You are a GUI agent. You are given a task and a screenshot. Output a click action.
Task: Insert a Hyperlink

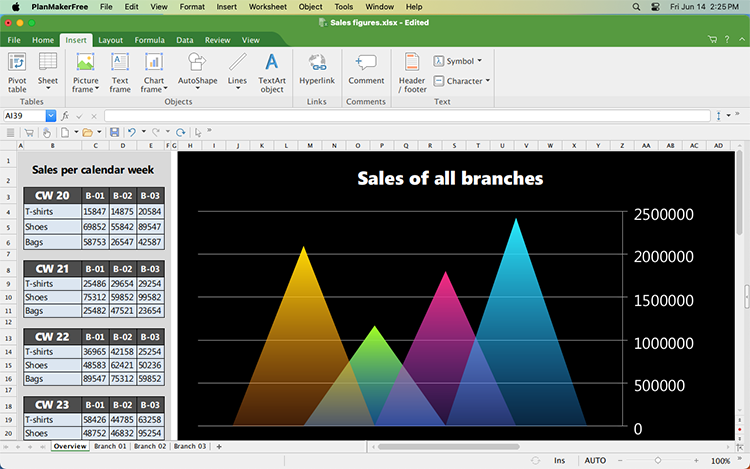click(317, 69)
